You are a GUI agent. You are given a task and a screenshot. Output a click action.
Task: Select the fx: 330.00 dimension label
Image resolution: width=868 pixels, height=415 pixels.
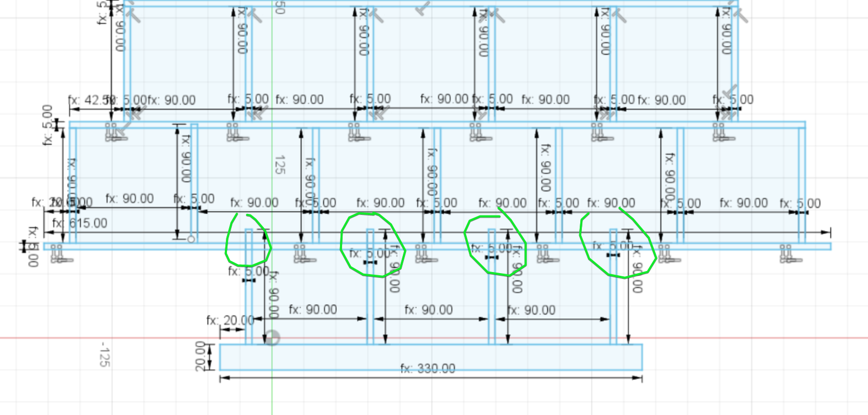[x=428, y=369]
